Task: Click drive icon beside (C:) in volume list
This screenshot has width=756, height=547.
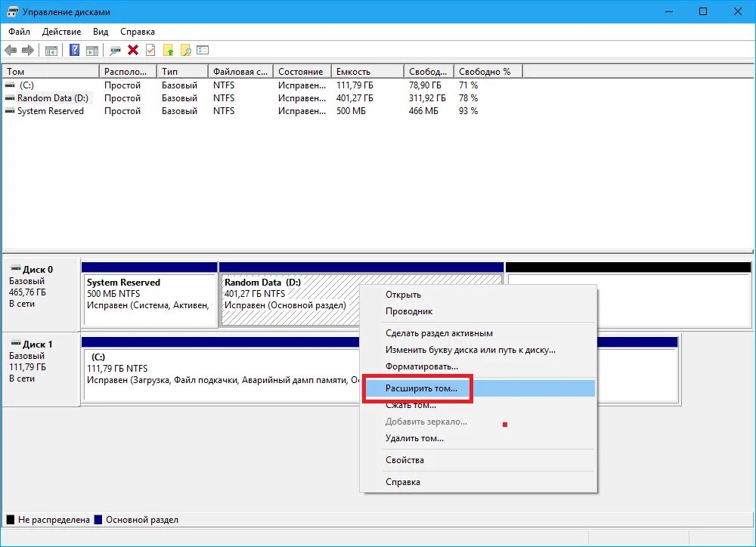Action: [x=10, y=85]
